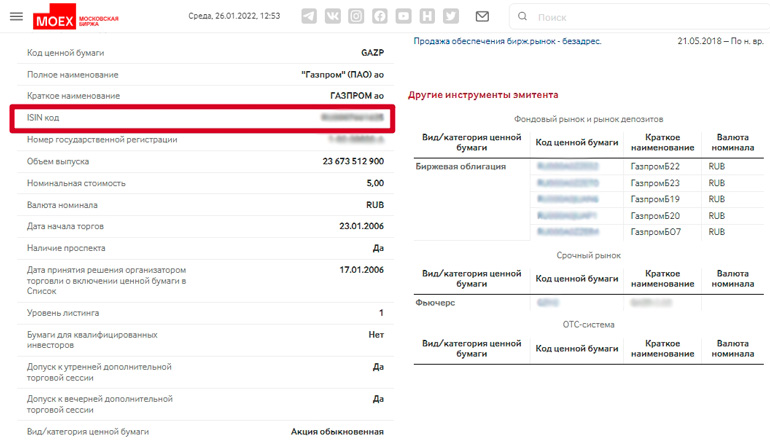Select decision date 17.01.2006

(361, 270)
